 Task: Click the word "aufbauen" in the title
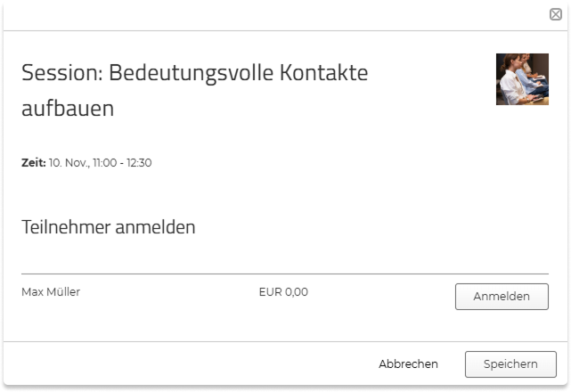pos(68,109)
